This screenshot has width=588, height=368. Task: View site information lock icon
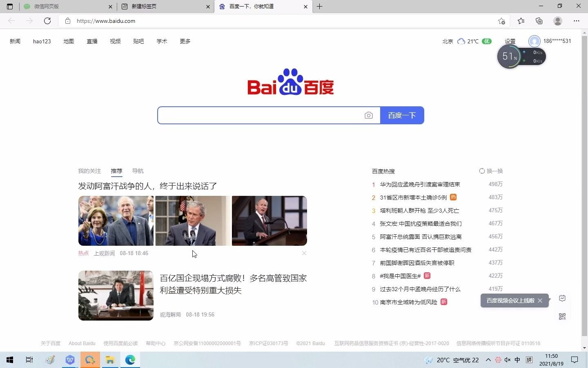coord(68,21)
